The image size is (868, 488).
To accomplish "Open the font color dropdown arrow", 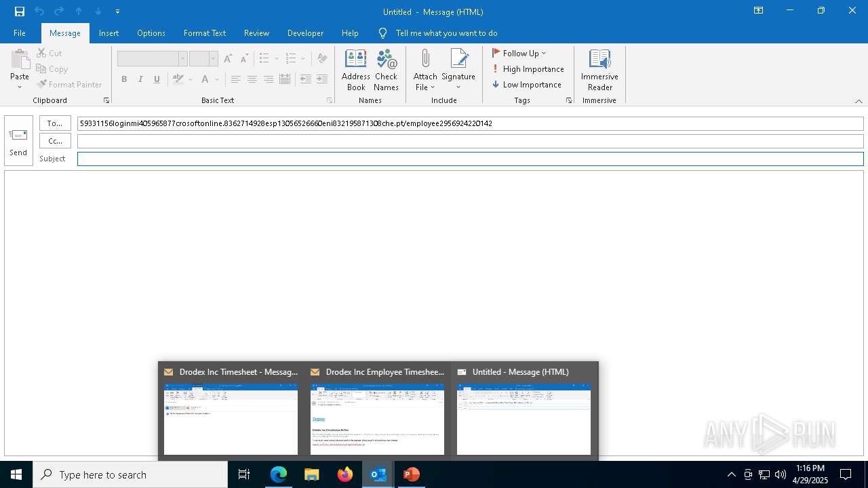I will [x=217, y=79].
